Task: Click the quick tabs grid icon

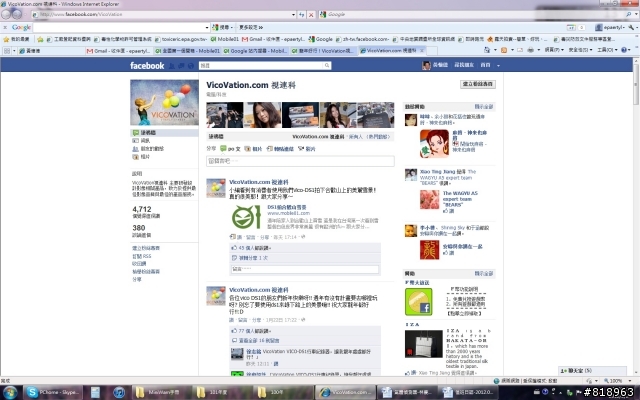Action: pos(7,50)
